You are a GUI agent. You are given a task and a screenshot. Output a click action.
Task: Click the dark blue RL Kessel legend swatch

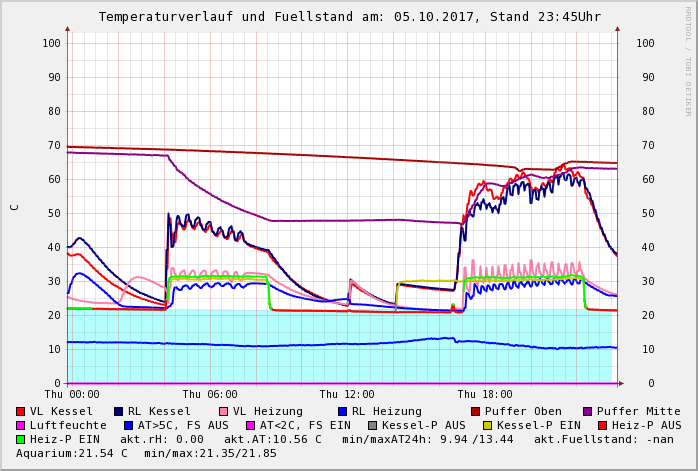pyautogui.click(x=119, y=411)
